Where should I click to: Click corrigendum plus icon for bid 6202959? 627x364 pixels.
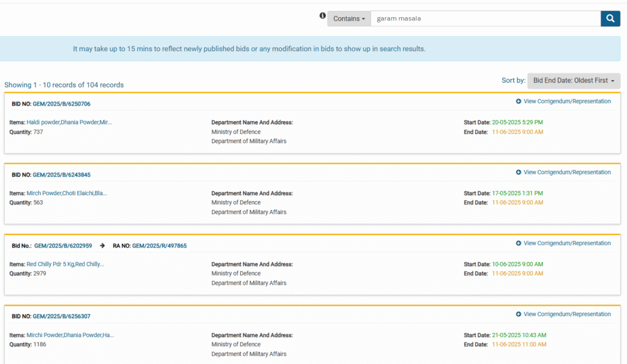pos(518,243)
